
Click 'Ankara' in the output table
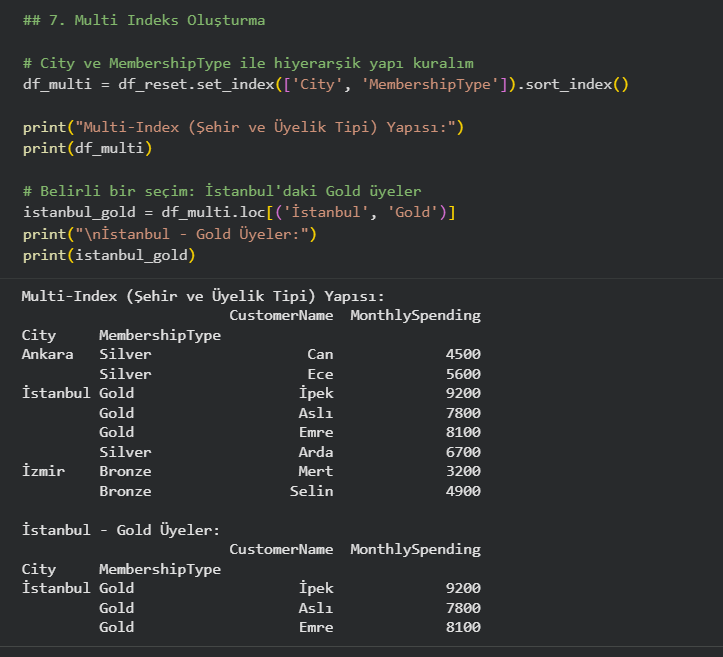click(x=47, y=355)
